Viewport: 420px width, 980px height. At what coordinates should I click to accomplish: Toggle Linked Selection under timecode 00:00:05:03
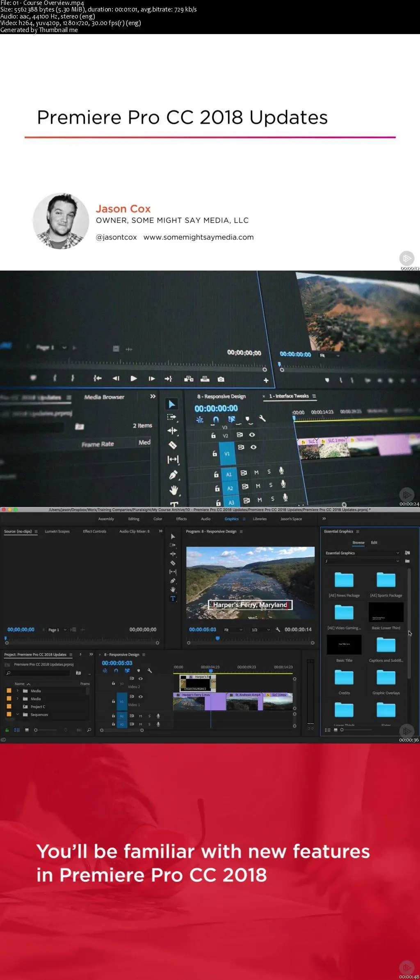coord(127,671)
